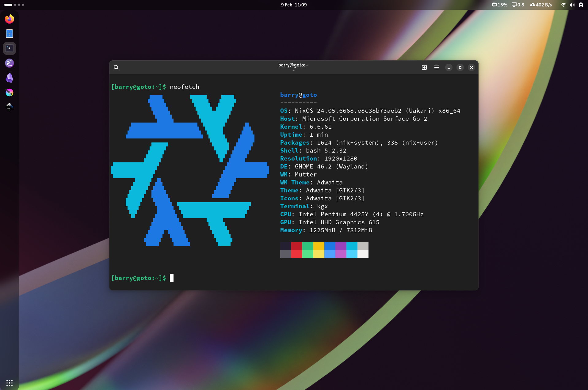Open the activities workspace indicator

(14, 5)
